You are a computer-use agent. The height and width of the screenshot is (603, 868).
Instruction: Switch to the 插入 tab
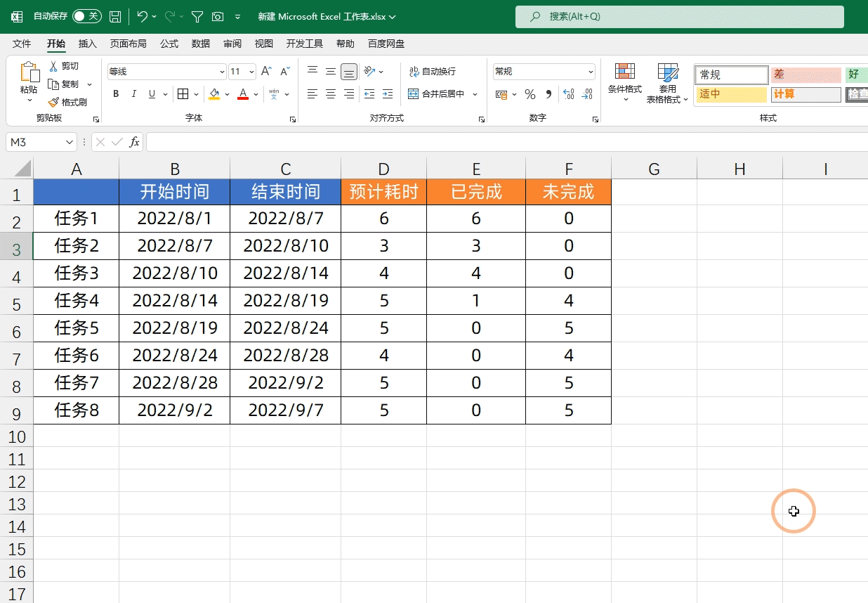pyautogui.click(x=88, y=44)
